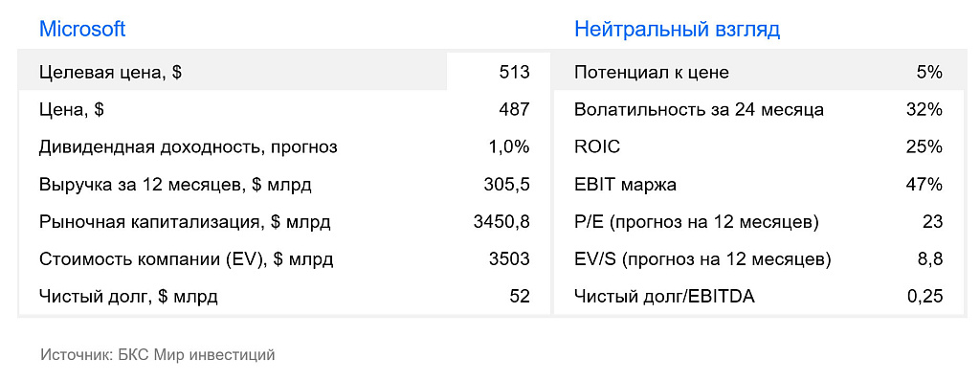This screenshot has height=380, width=980.
Task: Select Рыночная капитализация, $ млрд label
Action: click(x=185, y=222)
